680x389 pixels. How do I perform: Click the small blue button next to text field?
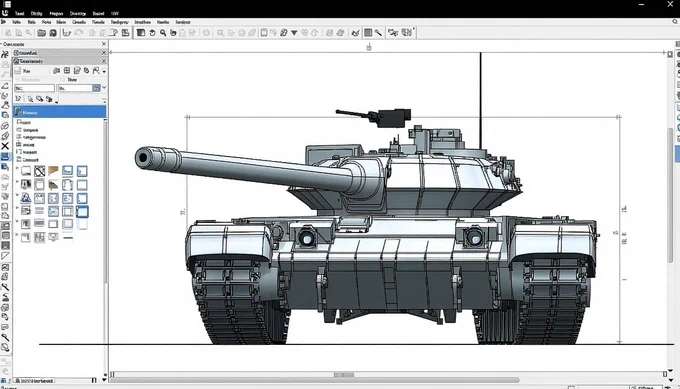tap(96, 88)
